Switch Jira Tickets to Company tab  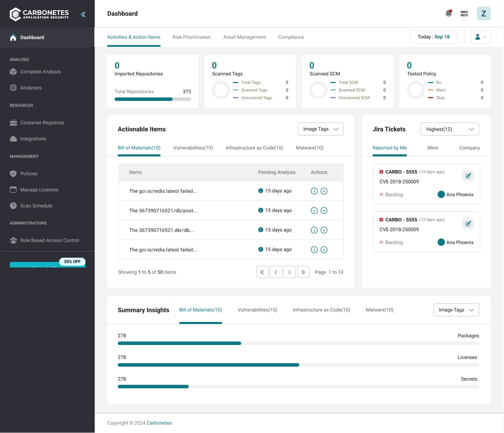tap(469, 148)
